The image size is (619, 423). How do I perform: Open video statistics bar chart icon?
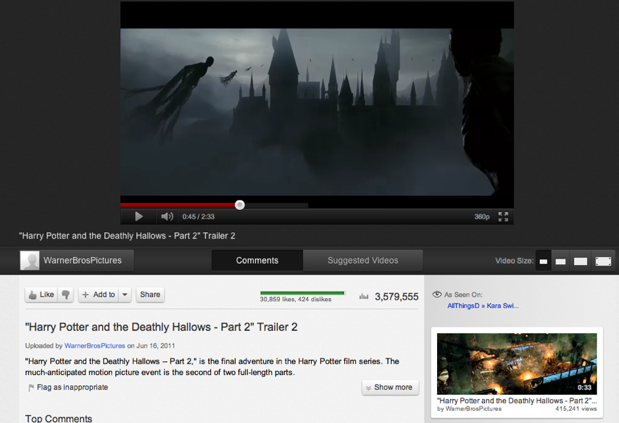click(x=364, y=296)
